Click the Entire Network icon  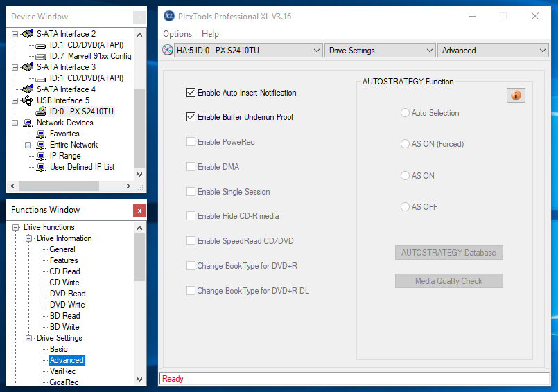click(x=42, y=145)
